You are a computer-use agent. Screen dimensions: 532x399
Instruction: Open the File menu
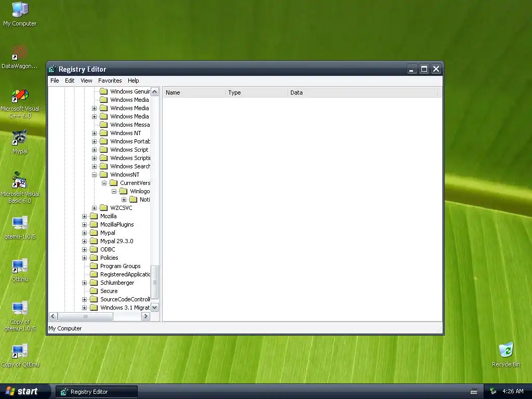55,81
